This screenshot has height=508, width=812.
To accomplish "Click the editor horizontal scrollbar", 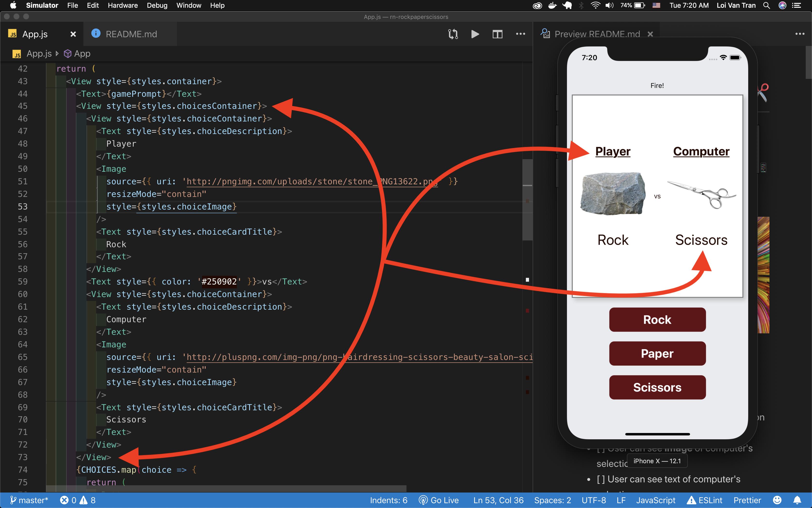I will 226,488.
